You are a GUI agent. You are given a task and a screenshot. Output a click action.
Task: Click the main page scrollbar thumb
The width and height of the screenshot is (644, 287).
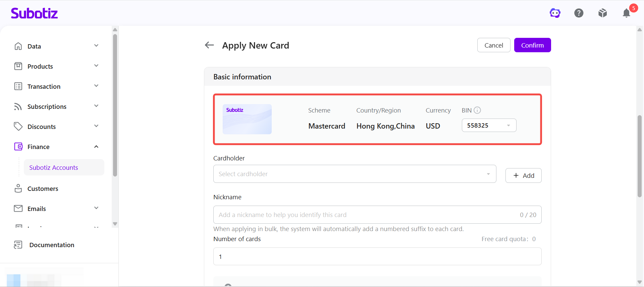click(x=640, y=156)
